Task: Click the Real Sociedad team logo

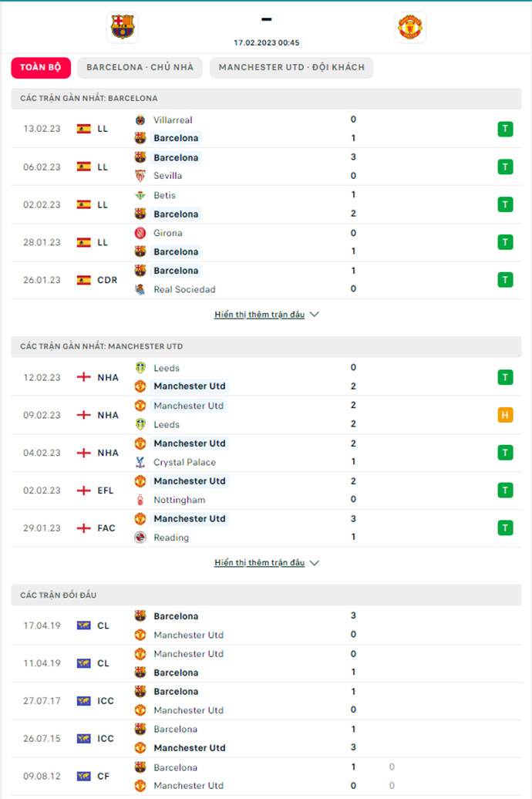Action: (140, 289)
